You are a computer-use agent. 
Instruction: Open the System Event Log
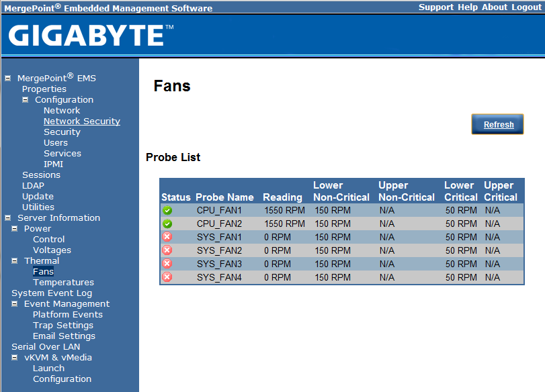click(x=52, y=293)
